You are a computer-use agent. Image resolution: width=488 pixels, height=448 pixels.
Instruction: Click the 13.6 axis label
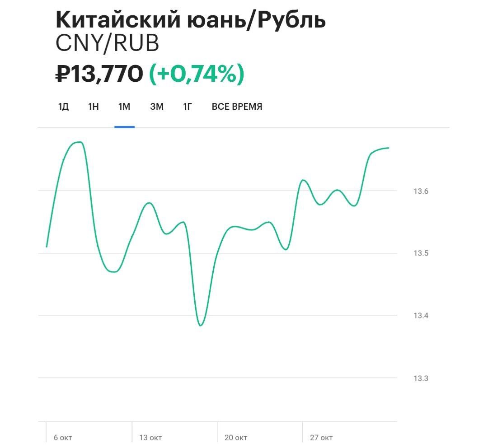pyautogui.click(x=420, y=191)
